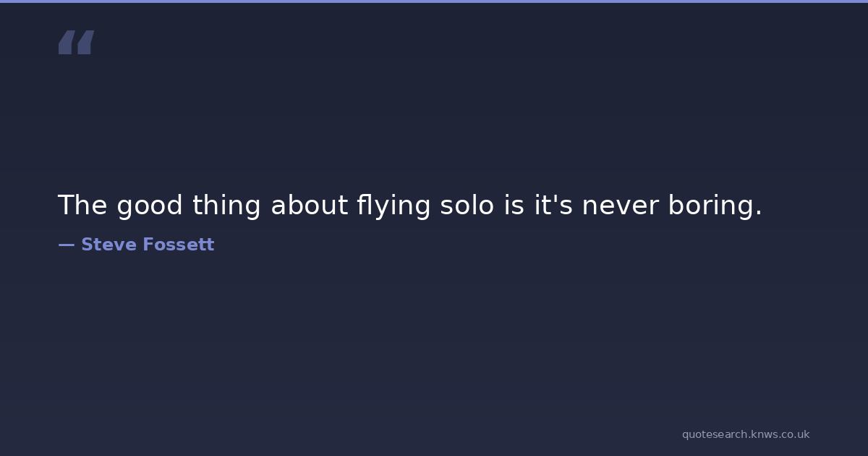
Task: Click the first name "Steve"
Action: (x=109, y=245)
